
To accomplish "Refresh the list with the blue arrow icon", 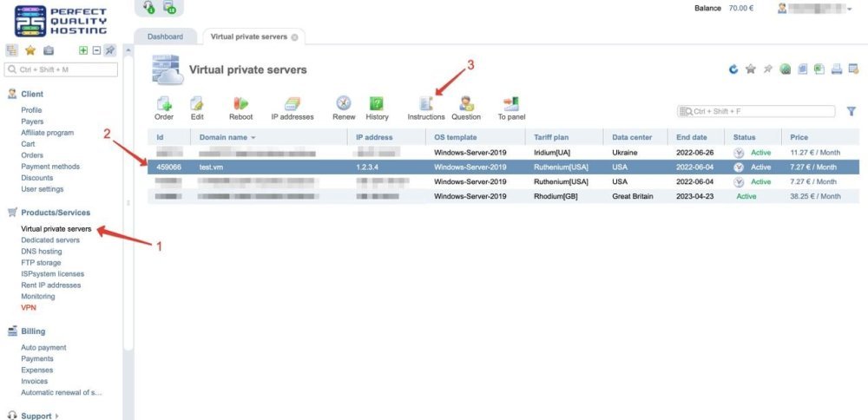I will (x=733, y=69).
